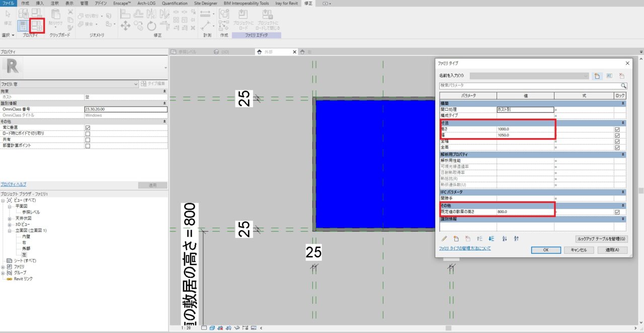The width and height of the screenshot is (644, 333).
Task: Toggle lock checkbox for 幅 parameter
Action: point(617,135)
